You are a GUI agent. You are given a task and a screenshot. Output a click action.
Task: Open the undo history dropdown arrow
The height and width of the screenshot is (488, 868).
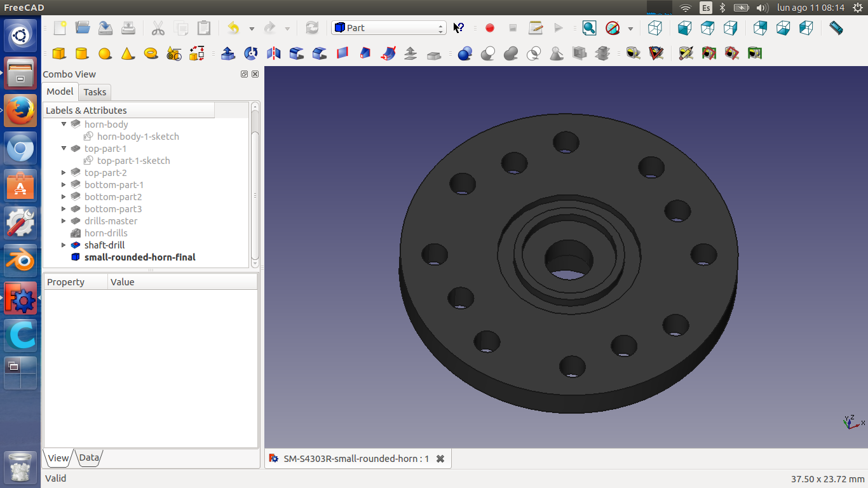click(252, 29)
